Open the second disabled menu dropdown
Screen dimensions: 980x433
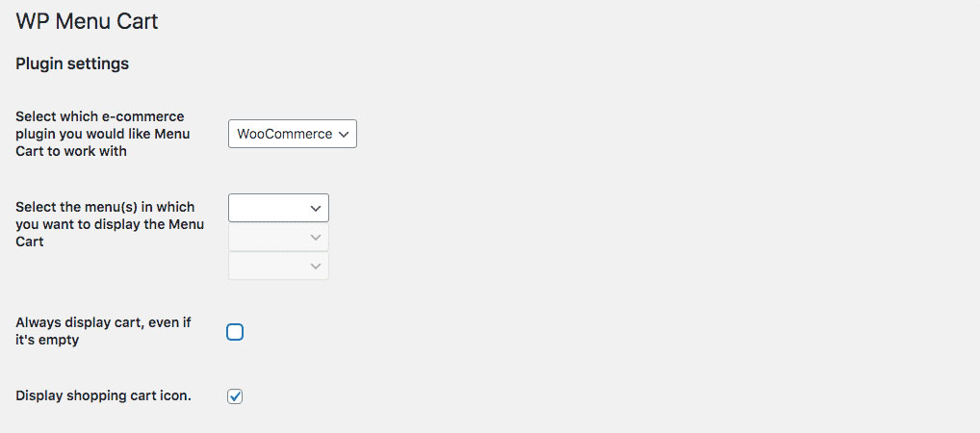pyautogui.click(x=278, y=238)
